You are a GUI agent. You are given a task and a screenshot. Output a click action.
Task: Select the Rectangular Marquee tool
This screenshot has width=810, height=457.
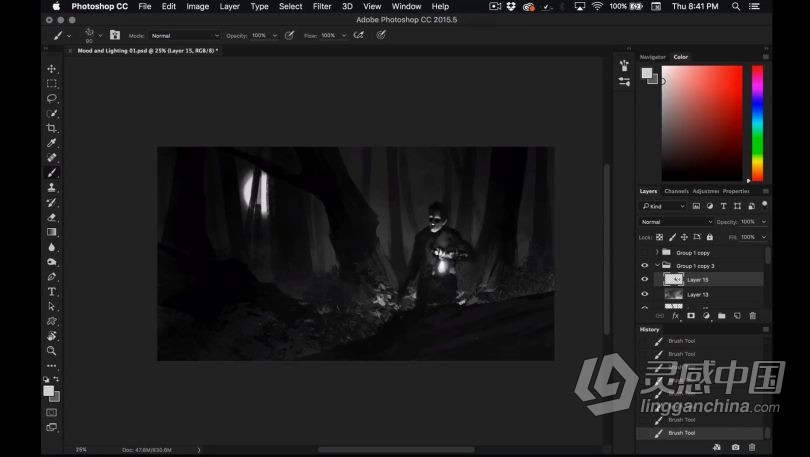coord(52,84)
